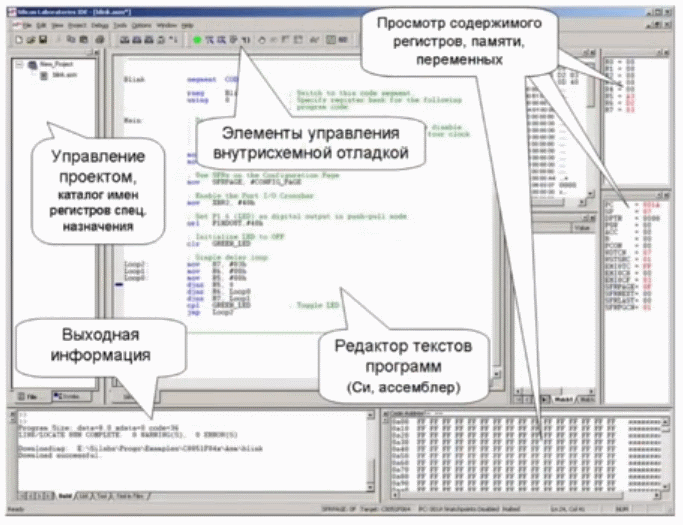The width and height of the screenshot is (683, 525).
Task: Click the memory window scroll-up arrow
Action: (x=665, y=421)
